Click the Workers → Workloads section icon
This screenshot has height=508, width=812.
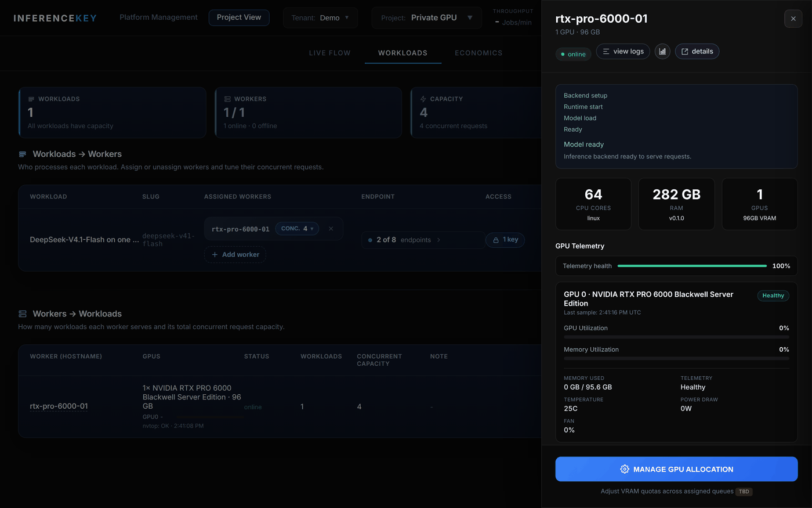[23, 314]
